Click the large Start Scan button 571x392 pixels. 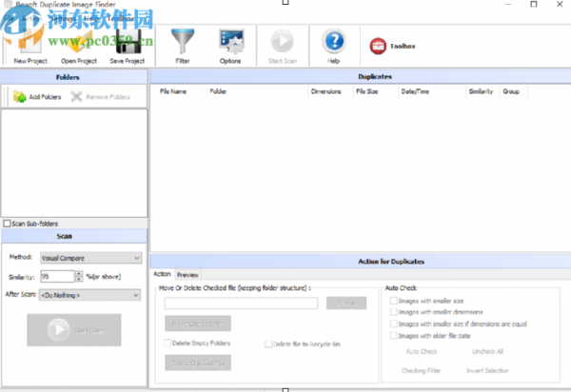pos(74,330)
